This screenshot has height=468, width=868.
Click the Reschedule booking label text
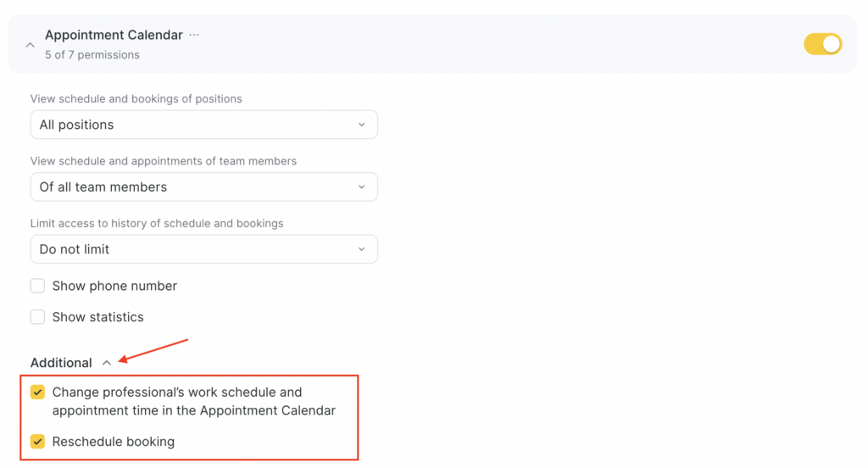(x=113, y=442)
